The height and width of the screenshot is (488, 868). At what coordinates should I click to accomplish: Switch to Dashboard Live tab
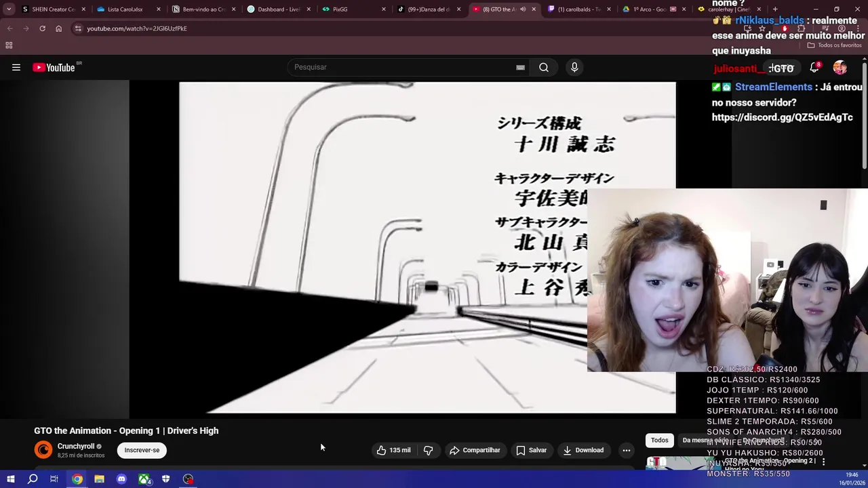tap(273, 9)
